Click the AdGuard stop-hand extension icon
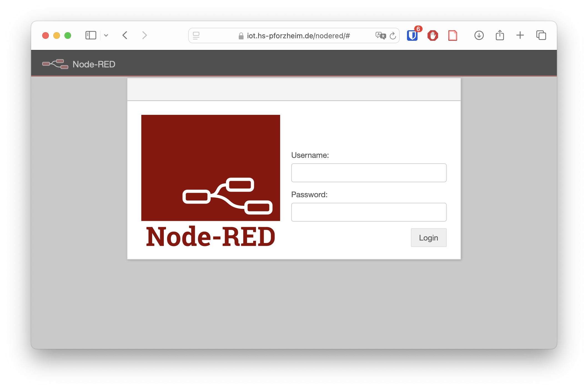 (x=432, y=35)
